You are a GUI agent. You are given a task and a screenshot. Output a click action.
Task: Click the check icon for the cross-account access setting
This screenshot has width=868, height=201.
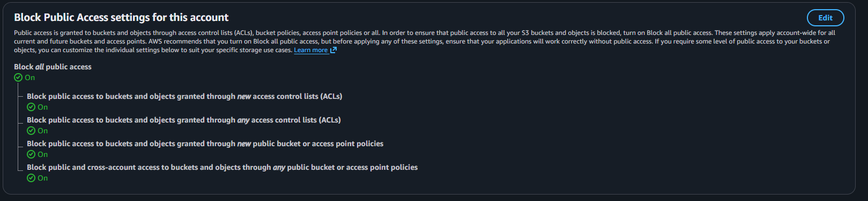[x=31, y=178]
